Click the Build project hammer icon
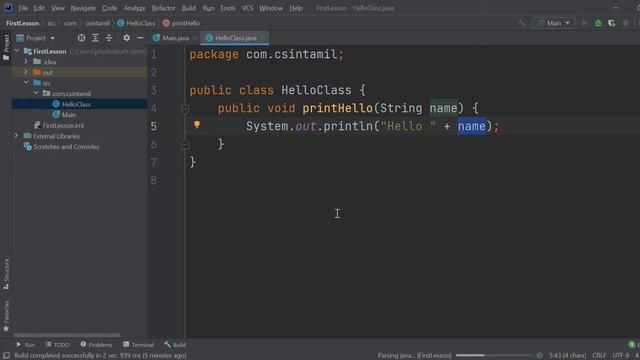640x360 pixels. point(522,23)
